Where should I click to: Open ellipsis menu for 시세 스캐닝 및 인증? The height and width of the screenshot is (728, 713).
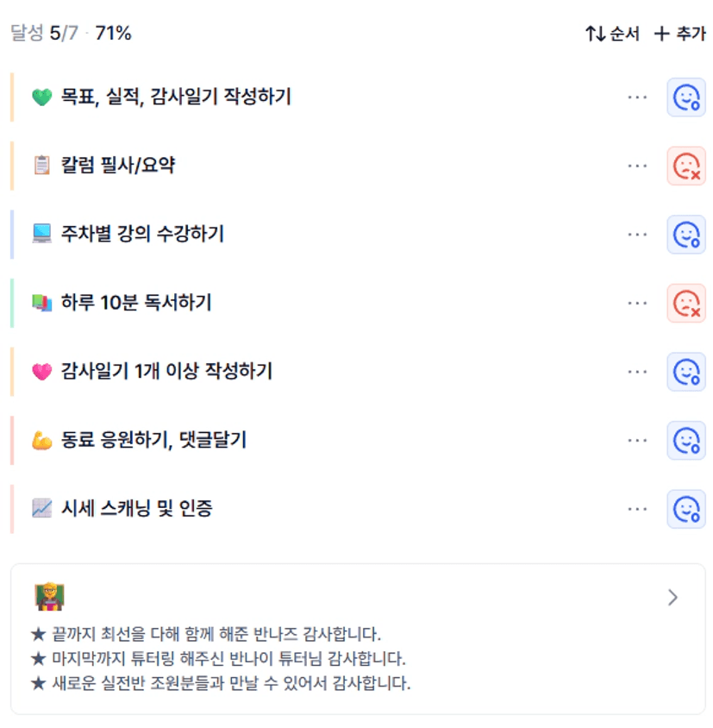pos(637,509)
